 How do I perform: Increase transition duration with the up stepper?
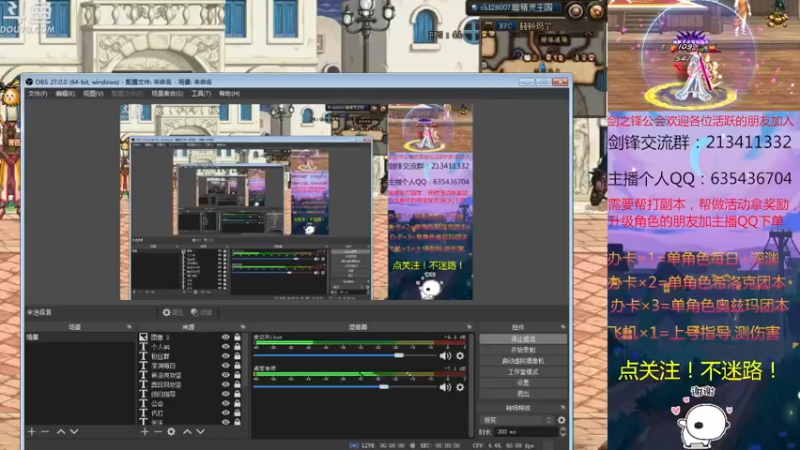pyautogui.click(x=563, y=429)
